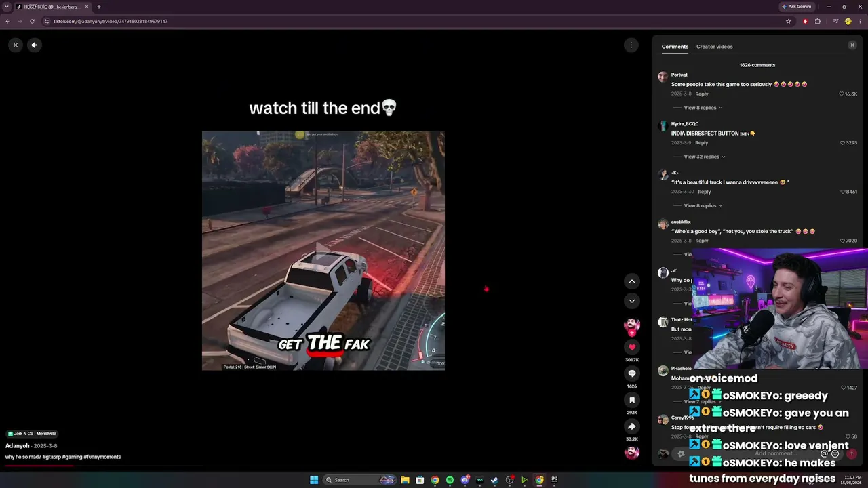Save the video with the bookmark icon
Image resolution: width=868 pixels, height=488 pixels.
pyautogui.click(x=632, y=400)
